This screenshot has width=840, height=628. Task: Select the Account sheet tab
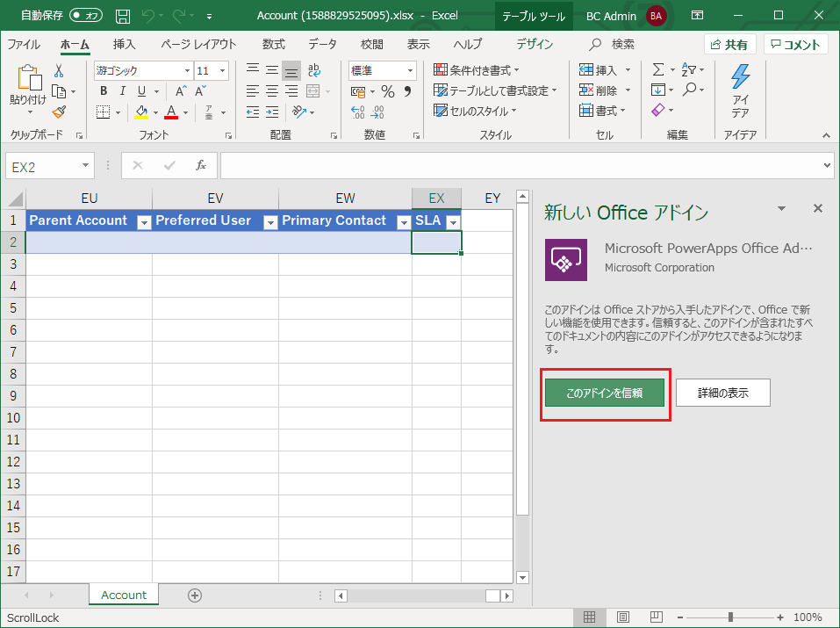[x=124, y=595]
